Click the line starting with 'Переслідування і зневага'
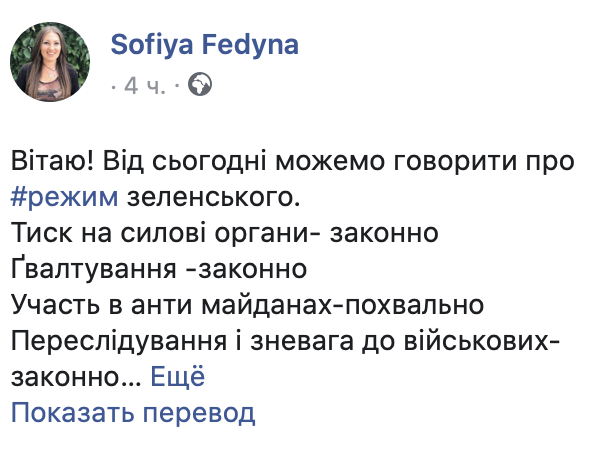The width and height of the screenshot is (604, 462). [285, 341]
